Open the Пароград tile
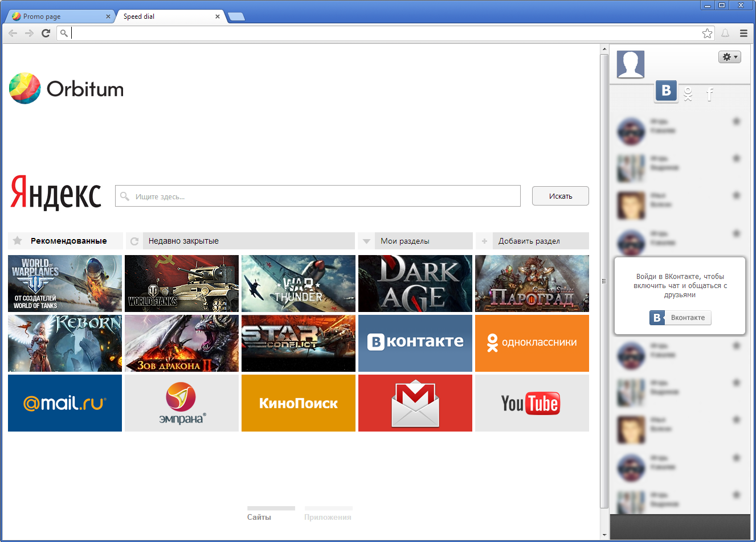Screen dimensions: 756x542 (532, 284)
